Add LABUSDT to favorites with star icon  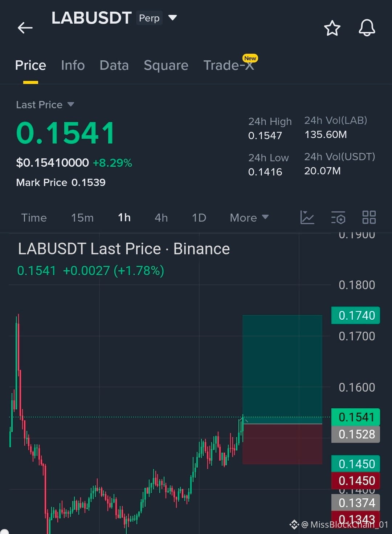(x=332, y=28)
